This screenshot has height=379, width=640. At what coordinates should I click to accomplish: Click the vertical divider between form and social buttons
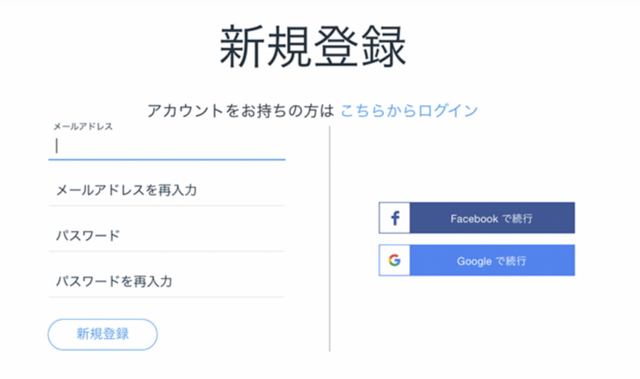[330, 239]
